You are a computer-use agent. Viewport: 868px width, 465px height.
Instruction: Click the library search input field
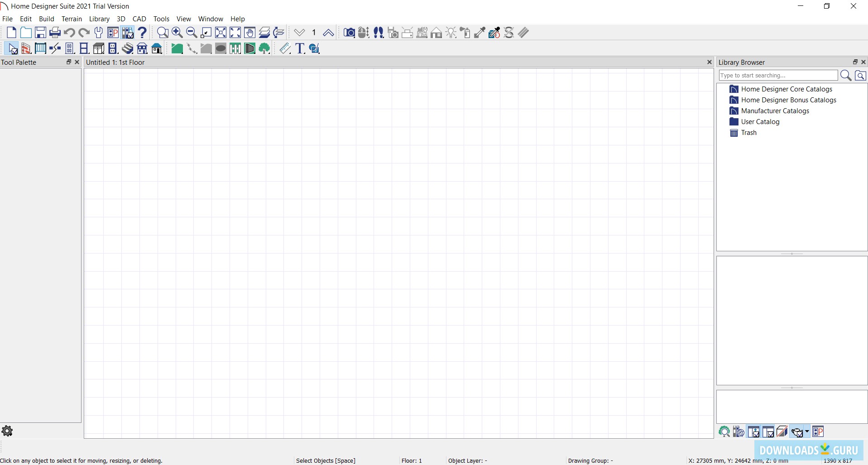coord(779,75)
